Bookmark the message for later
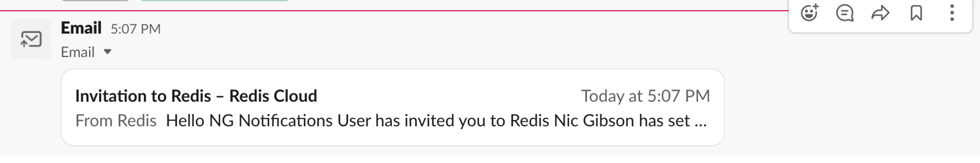The image size is (980, 163). [x=916, y=13]
